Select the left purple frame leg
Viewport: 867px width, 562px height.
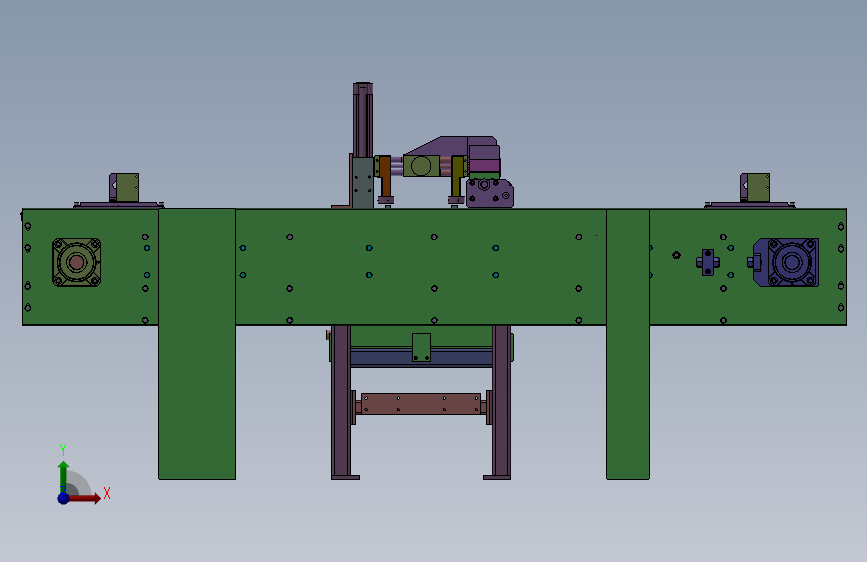(341, 402)
